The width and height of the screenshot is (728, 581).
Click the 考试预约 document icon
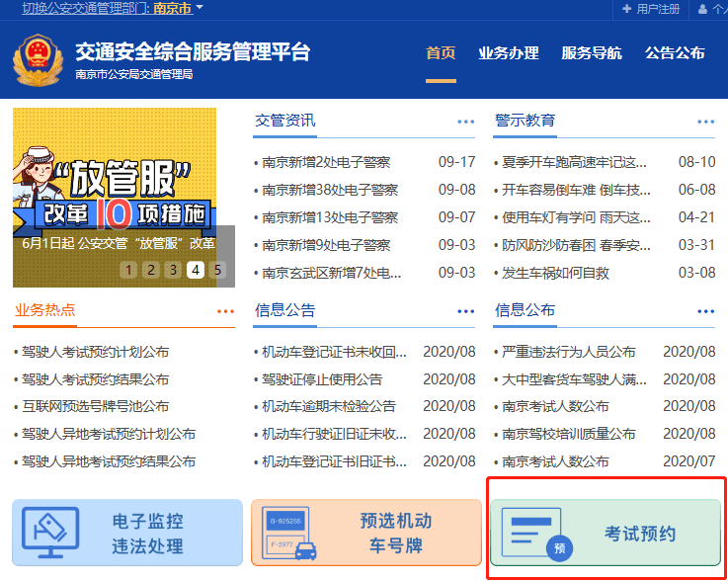click(536, 535)
